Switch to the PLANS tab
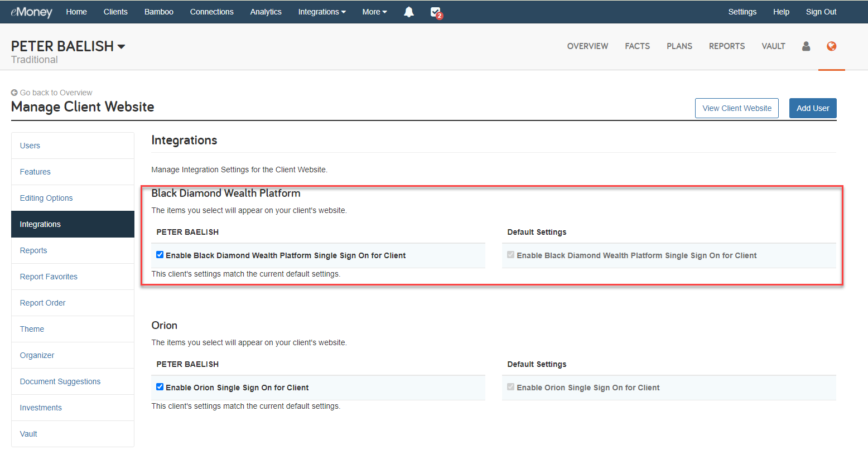 tap(679, 46)
